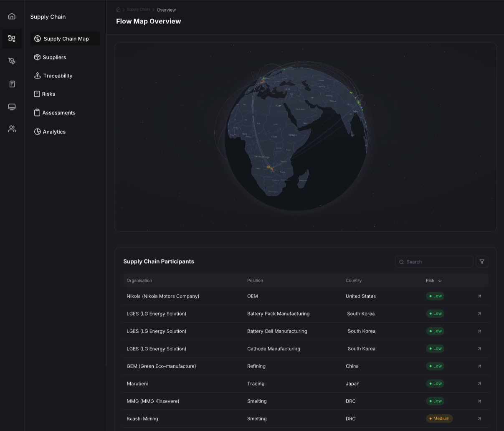Image resolution: width=504 pixels, height=431 pixels.
Task: Open LGES Cathode Manufacturing row arrow
Action: pos(479,349)
